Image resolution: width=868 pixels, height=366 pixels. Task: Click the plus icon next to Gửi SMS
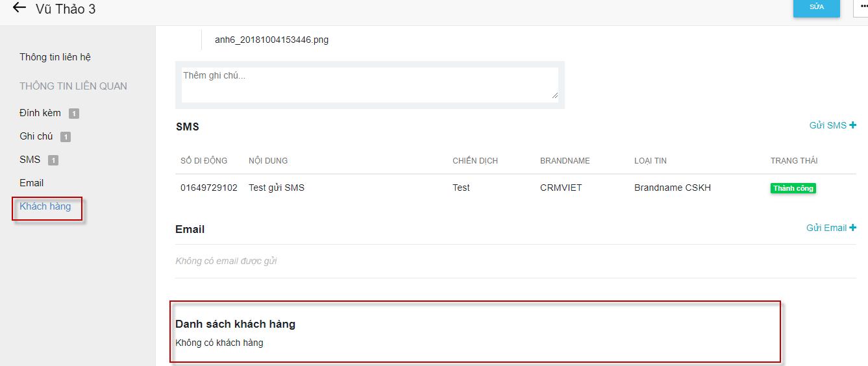coord(853,125)
